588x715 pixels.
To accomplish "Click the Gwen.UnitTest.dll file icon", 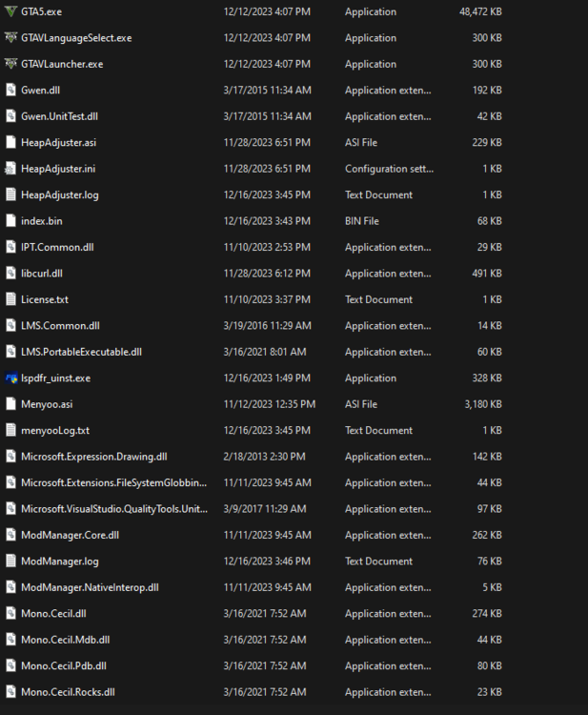I will pyautogui.click(x=10, y=116).
